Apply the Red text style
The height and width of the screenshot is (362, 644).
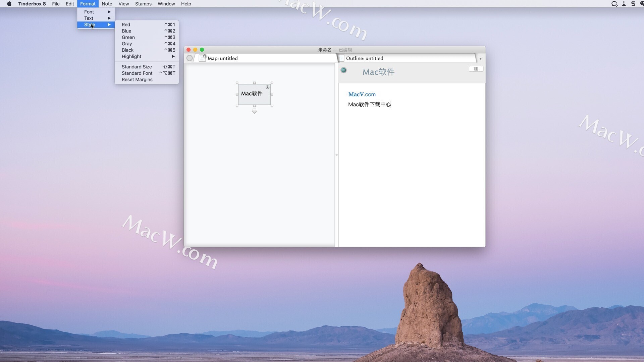pos(147,24)
